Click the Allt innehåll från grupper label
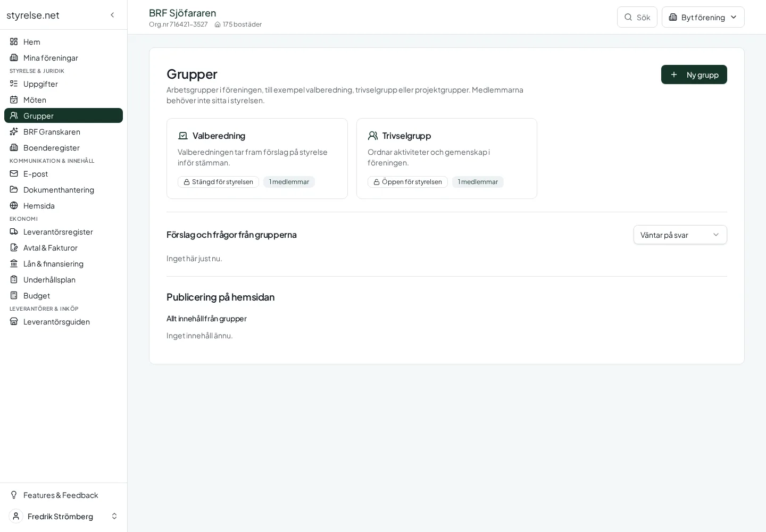The height and width of the screenshot is (532, 766). pyautogui.click(x=206, y=319)
